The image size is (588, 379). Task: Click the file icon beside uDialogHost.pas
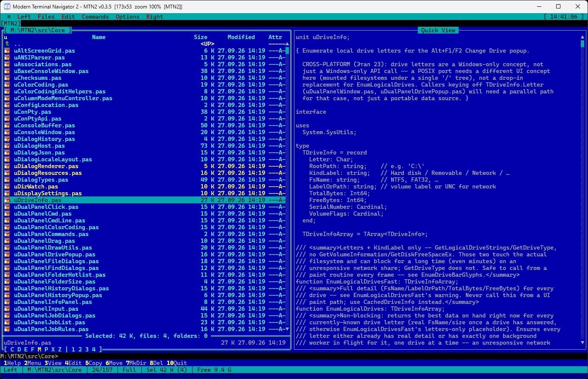(7, 146)
